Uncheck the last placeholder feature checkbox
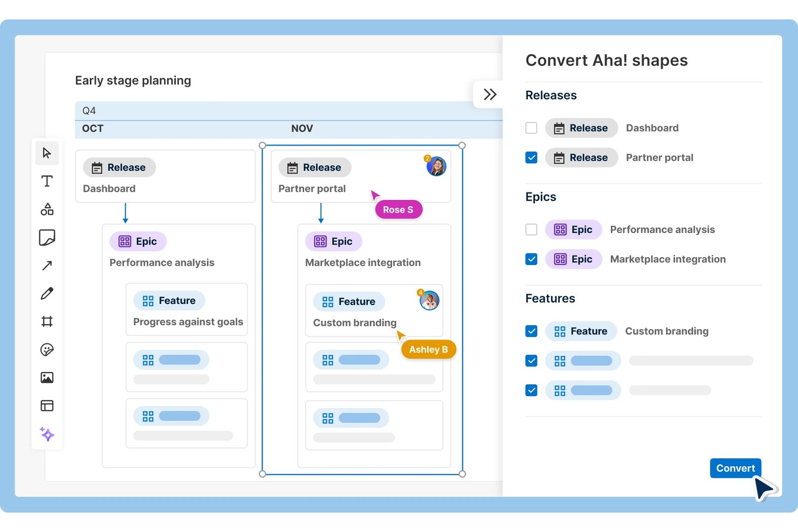Screen dimensions: 798x532 coord(531,390)
